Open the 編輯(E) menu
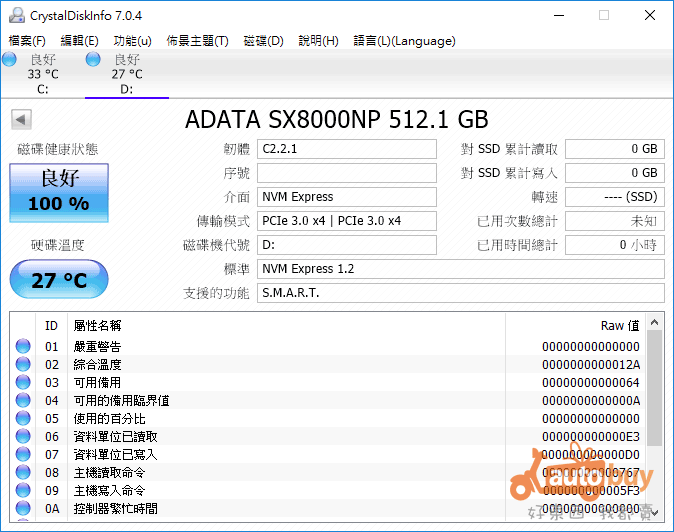The image size is (674, 532). (x=80, y=41)
